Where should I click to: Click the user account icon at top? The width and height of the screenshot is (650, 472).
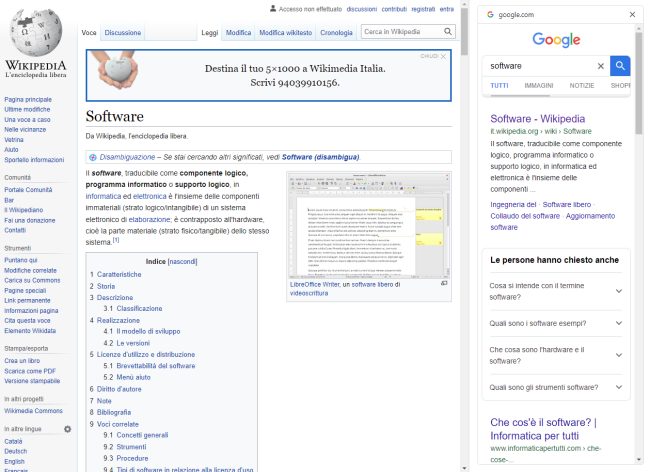(273, 8)
